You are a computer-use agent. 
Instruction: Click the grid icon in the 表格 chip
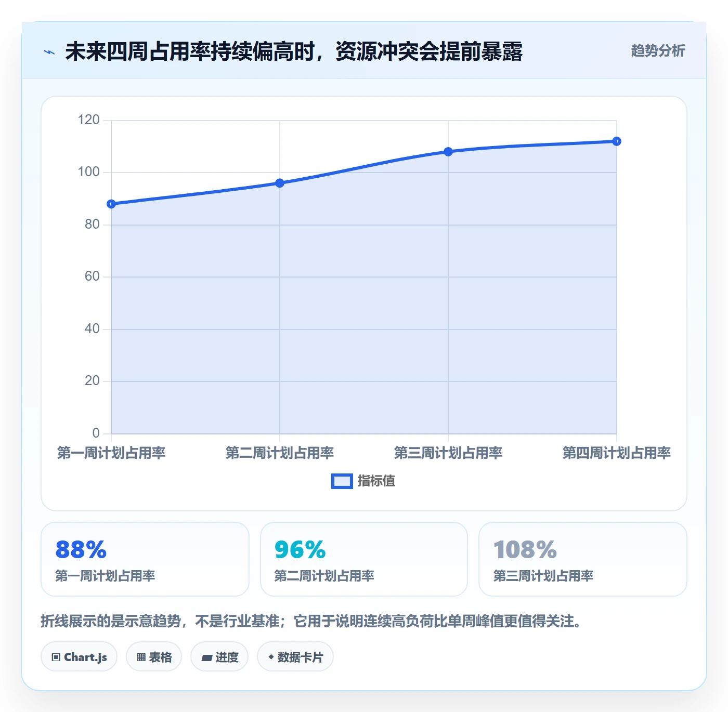(x=141, y=657)
